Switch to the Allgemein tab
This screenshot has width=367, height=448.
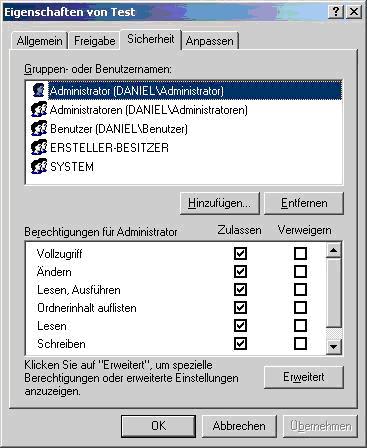tap(39, 41)
